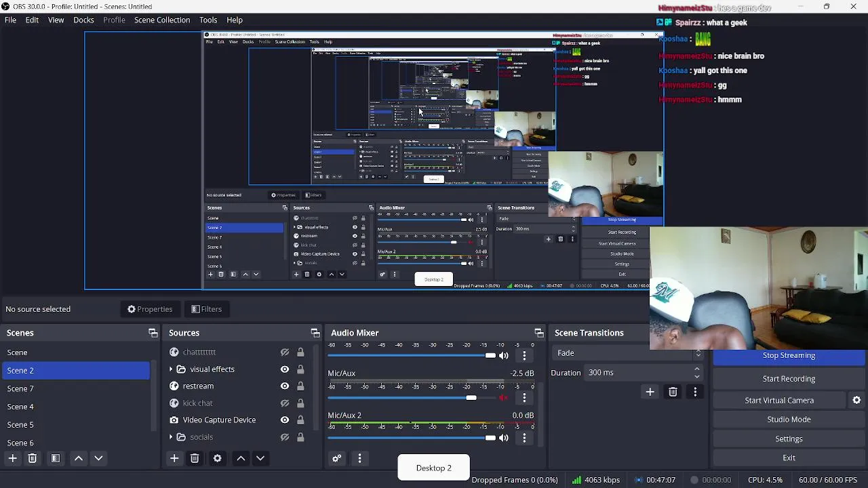Open audio mixer menu dots icon
Screen dimensions: 868x488
359,458
